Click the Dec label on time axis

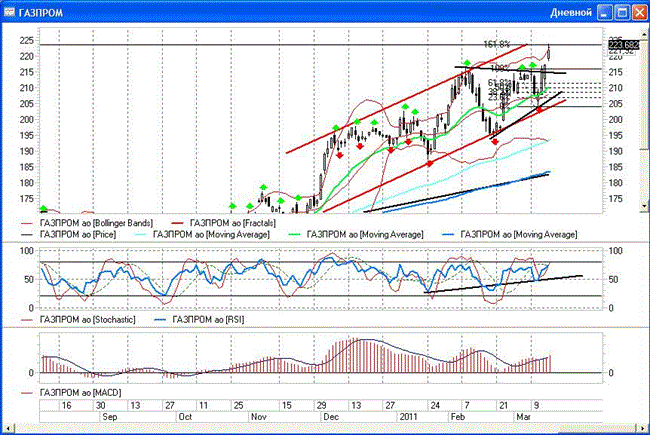[x=328, y=419]
